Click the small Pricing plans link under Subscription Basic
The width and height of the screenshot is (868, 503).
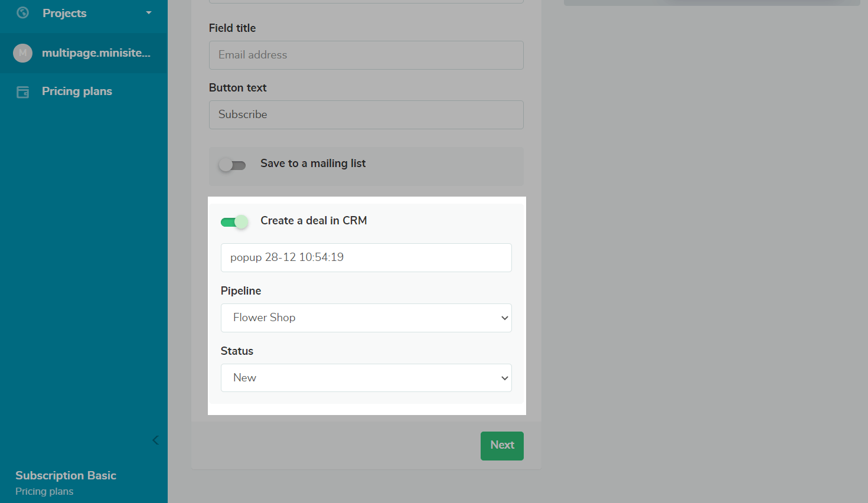click(x=44, y=491)
